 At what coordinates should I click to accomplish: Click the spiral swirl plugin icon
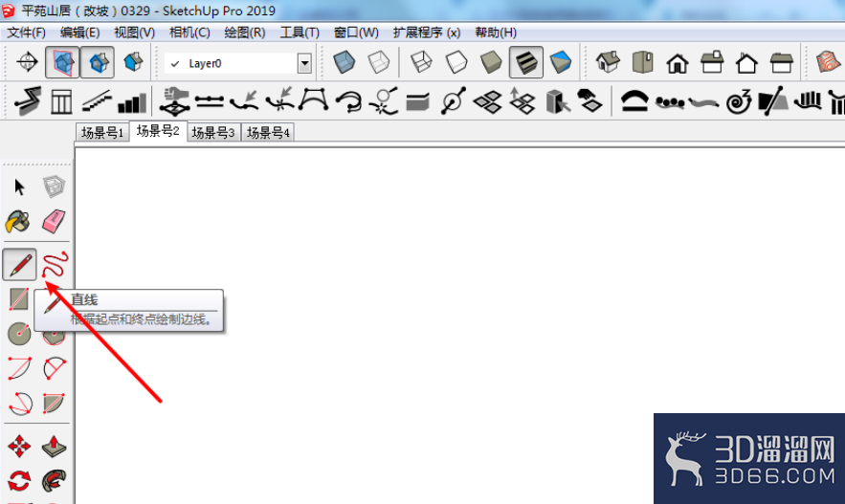pos(738,100)
